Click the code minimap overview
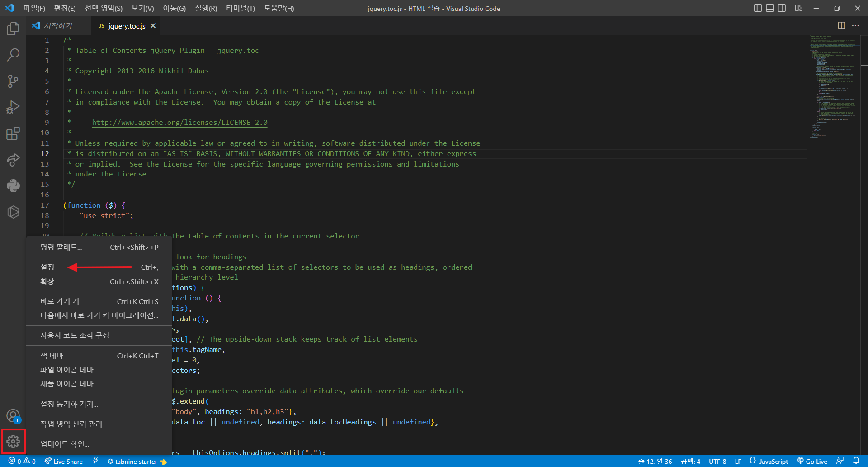 [x=835, y=86]
